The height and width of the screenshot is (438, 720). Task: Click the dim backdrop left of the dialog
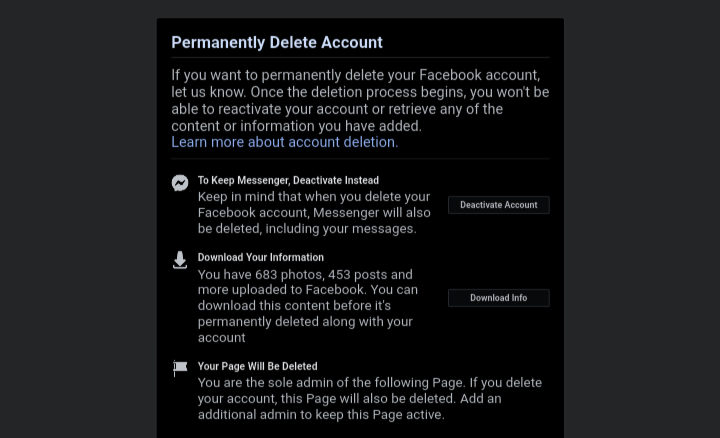click(x=78, y=220)
